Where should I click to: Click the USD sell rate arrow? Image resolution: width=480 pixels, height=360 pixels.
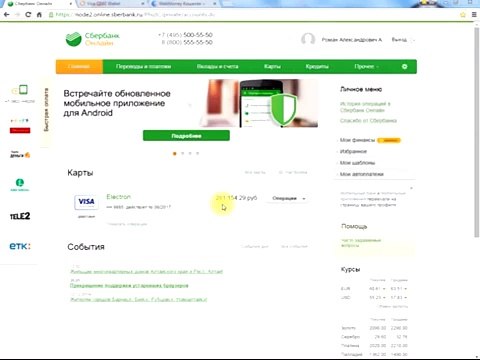pos(406,297)
